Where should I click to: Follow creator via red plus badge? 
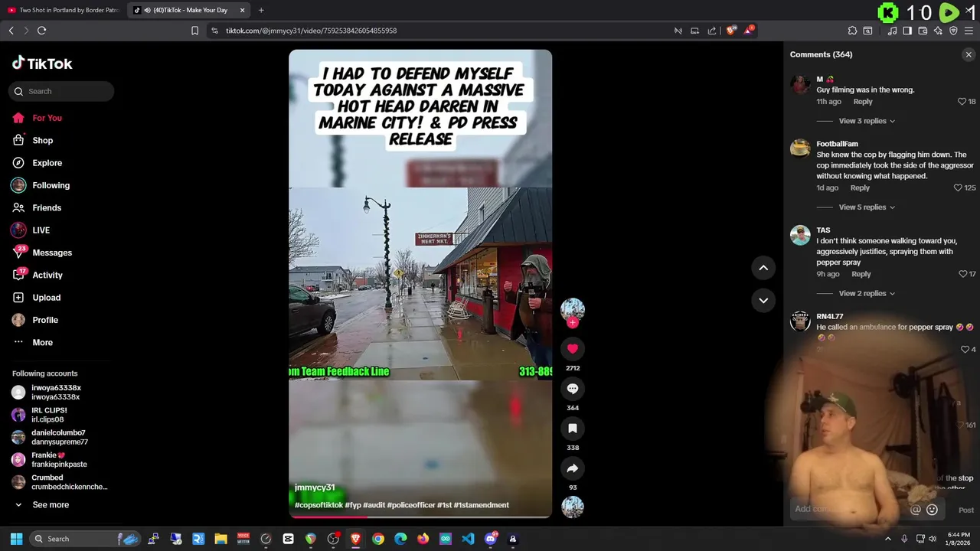pos(572,323)
